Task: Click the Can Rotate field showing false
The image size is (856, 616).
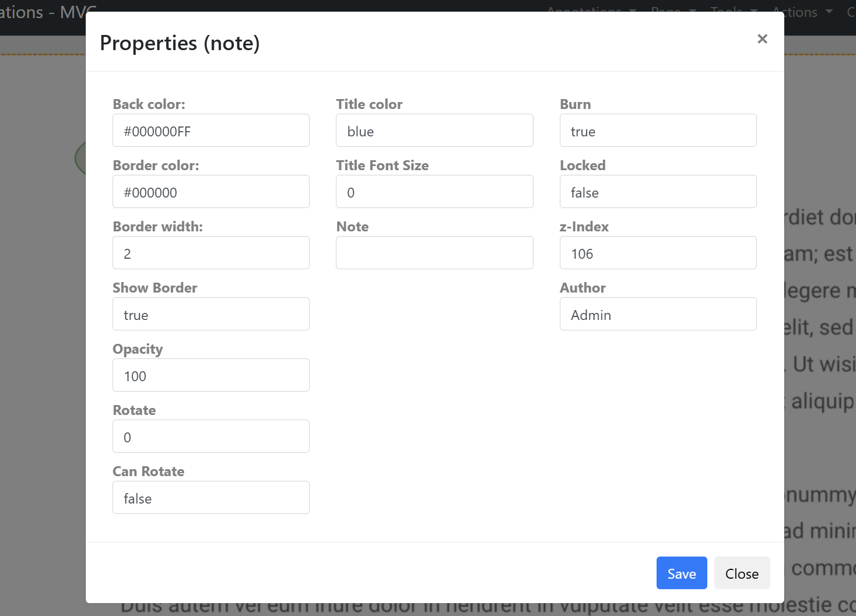Action: click(211, 498)
